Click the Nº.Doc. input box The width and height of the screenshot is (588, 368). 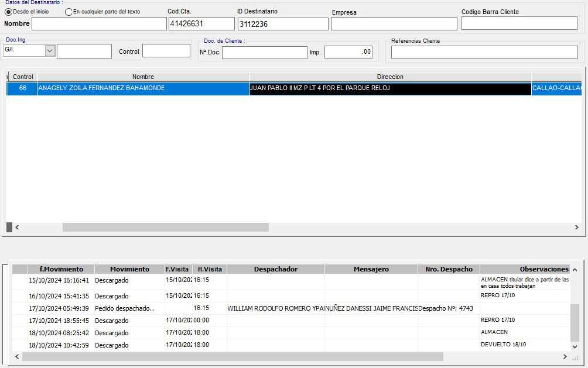click(x=264, y=53)
